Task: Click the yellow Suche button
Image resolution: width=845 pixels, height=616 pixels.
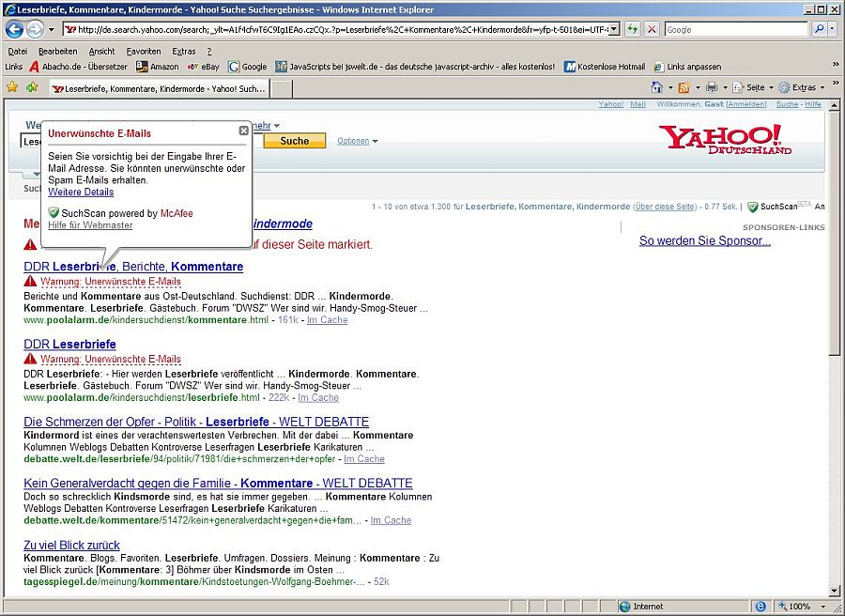Action: coord(294,141)
